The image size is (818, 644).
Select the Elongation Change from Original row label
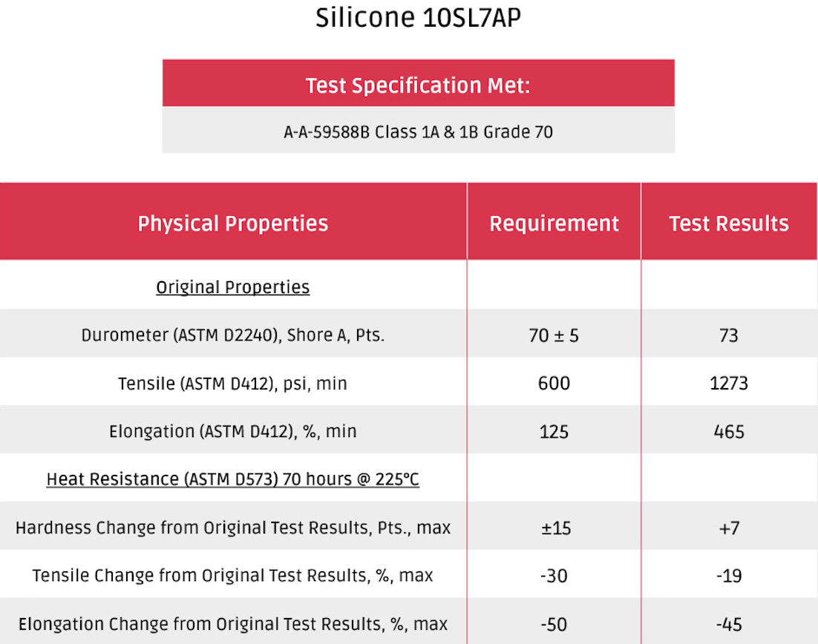tap(232, 624)
